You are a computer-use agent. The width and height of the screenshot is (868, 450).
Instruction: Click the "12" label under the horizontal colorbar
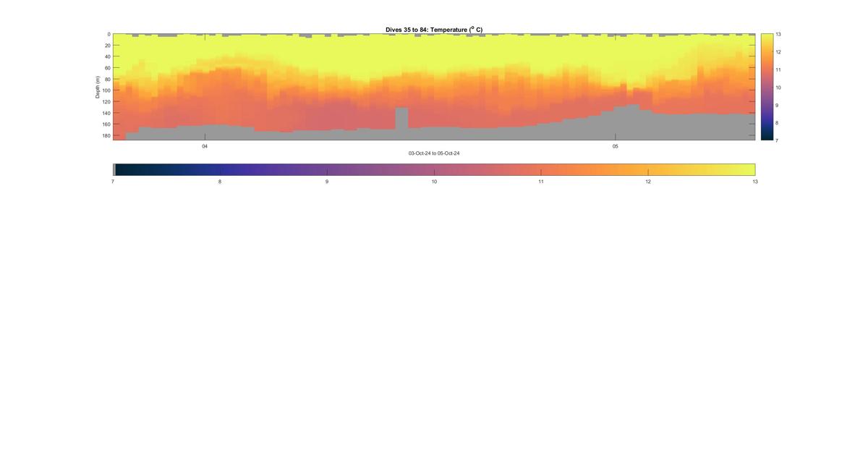[648, 182]
